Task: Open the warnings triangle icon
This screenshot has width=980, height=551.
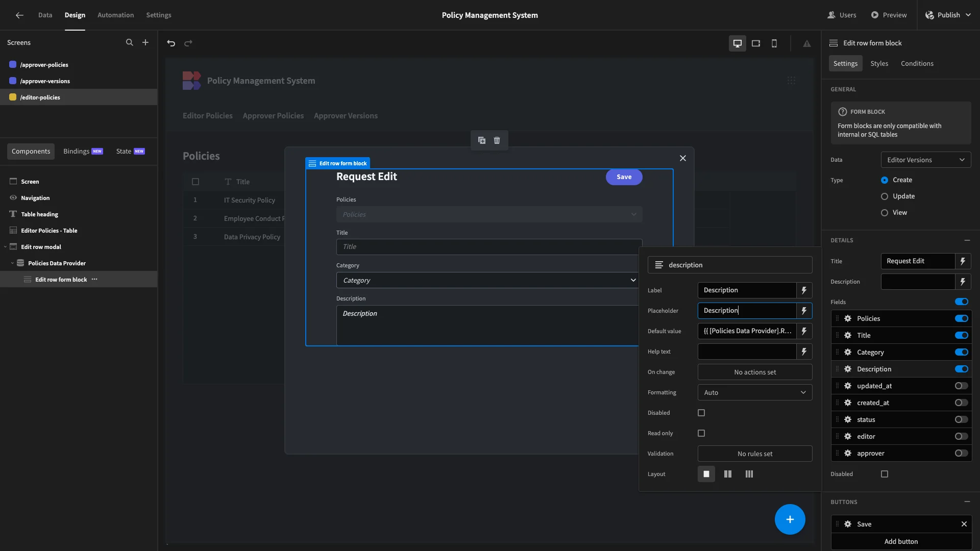Action: pyautogui.click(x=807, y=43)
